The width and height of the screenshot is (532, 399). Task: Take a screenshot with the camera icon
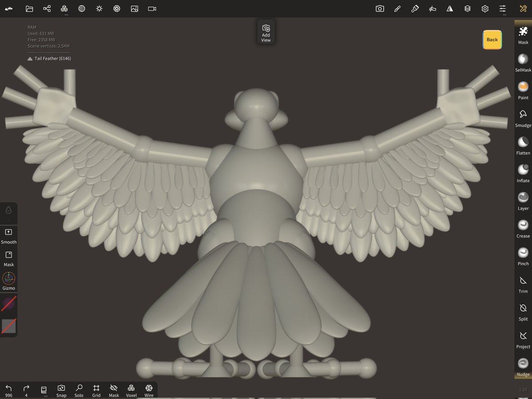[380, 8]
